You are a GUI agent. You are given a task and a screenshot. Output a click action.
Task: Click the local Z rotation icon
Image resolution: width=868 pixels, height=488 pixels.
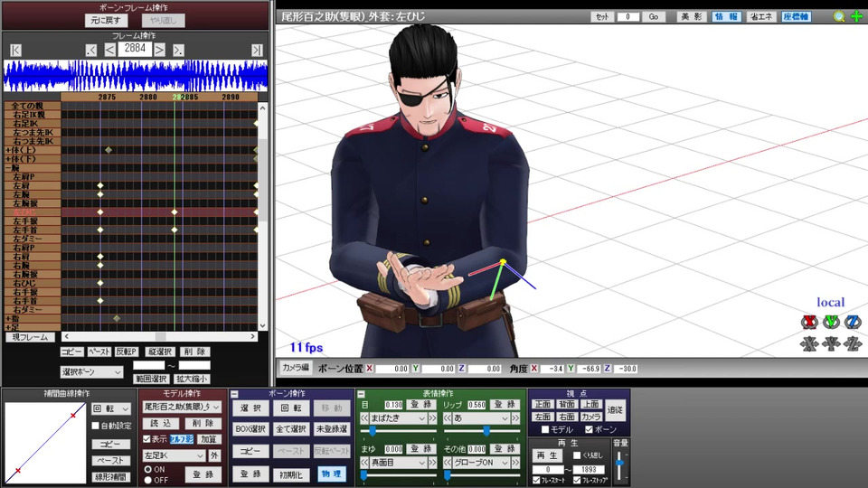coord(853,322)
